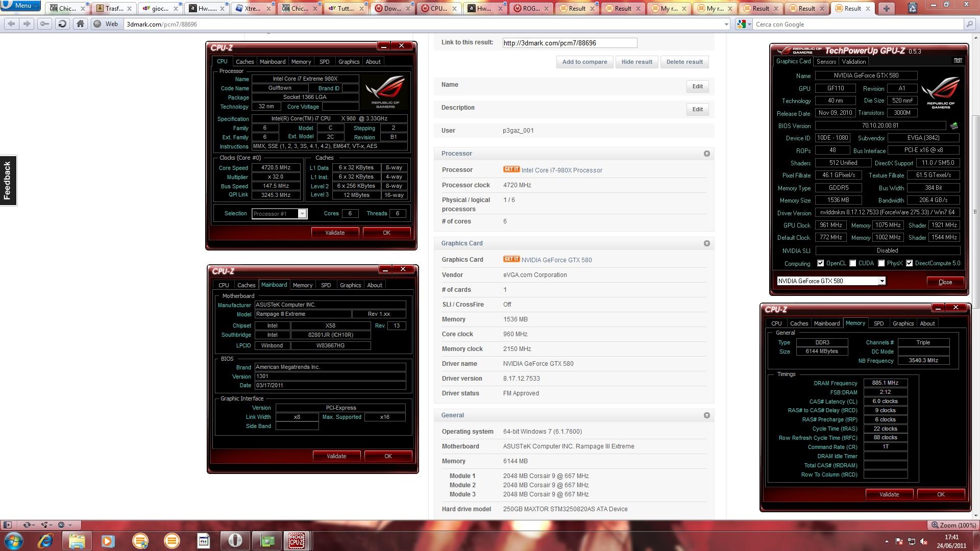980x551 pixels.
Task: Switch to the 'ROG...' browser tab
Action: click(531, 8)
